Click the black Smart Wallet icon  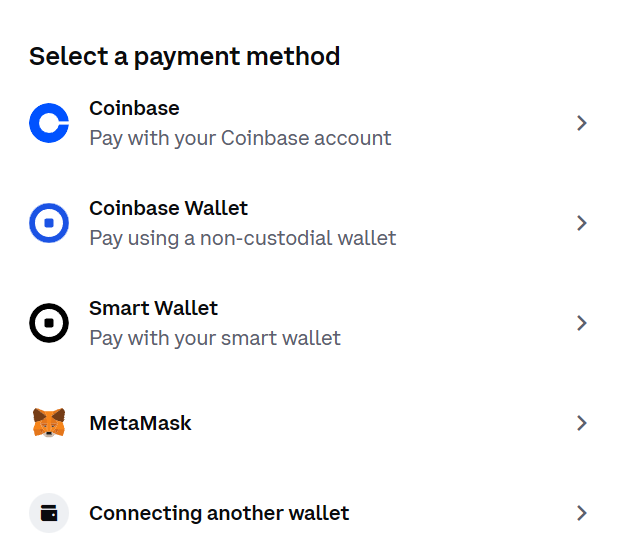49,323
